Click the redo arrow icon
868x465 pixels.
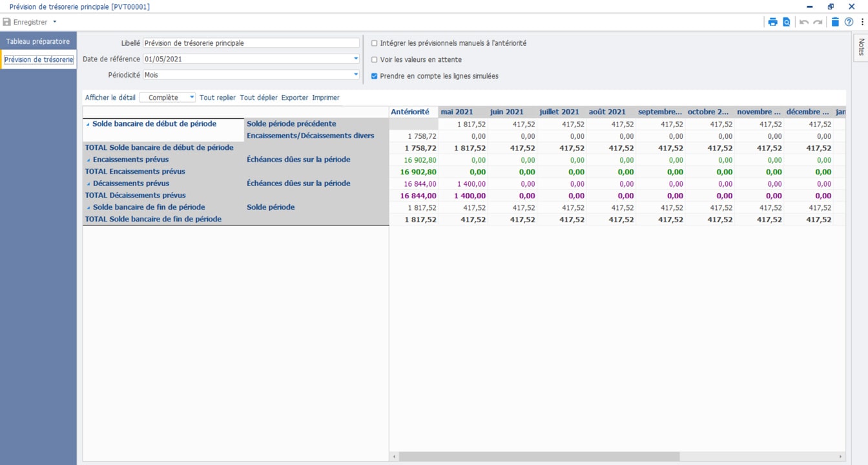click(x=818, y=22)
